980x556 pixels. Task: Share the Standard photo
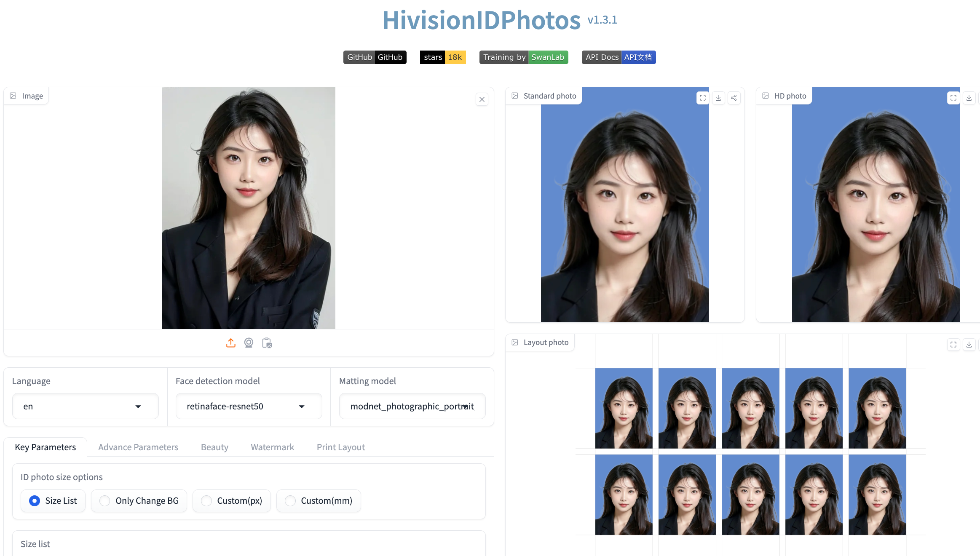(x=734, y=98)
